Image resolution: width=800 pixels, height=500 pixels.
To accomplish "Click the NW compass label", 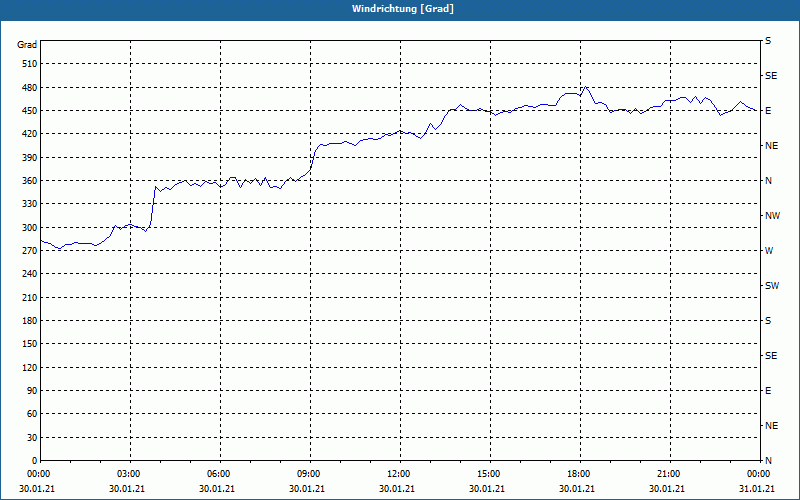I will (772, 216).
